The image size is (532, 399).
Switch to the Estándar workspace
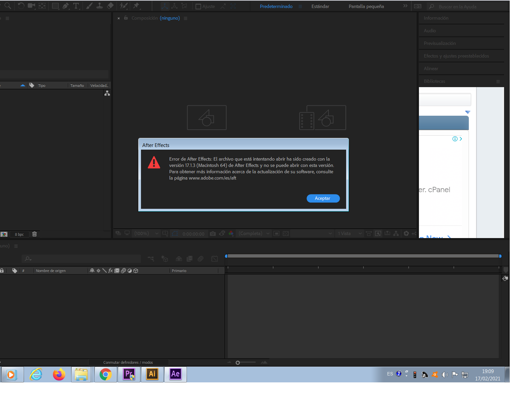point(320,6)
